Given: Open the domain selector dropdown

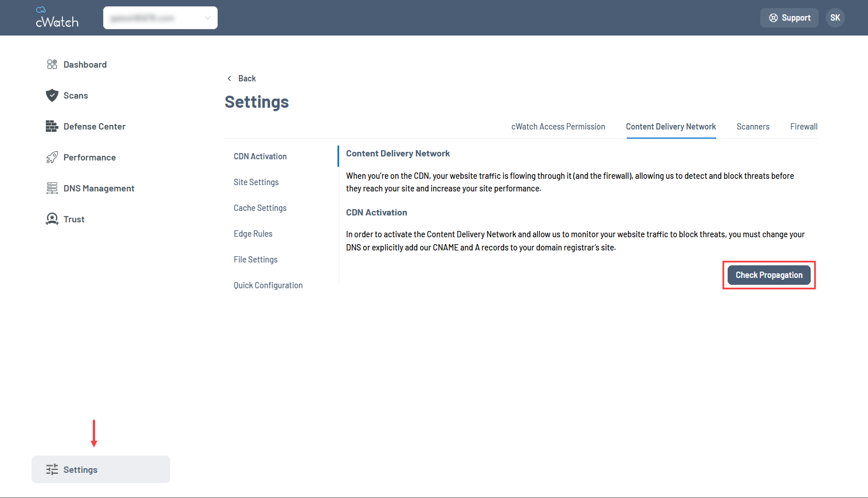Looking at the screenshot, I should [160, 18].
